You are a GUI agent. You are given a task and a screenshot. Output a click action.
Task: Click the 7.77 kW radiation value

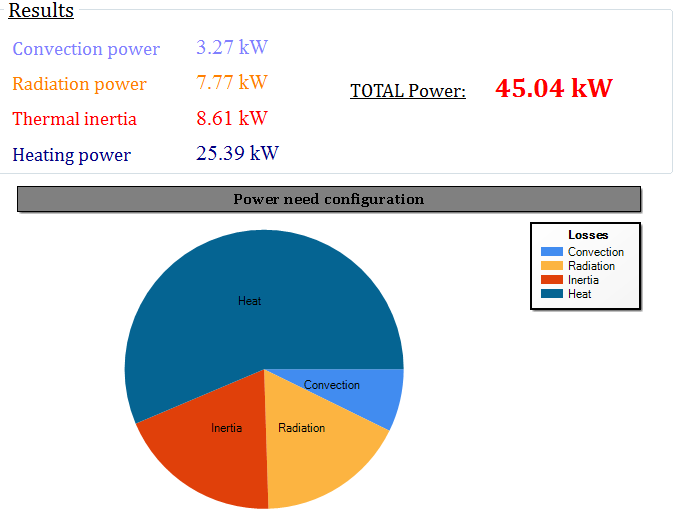pyautogui.click(x=232, y=82)
